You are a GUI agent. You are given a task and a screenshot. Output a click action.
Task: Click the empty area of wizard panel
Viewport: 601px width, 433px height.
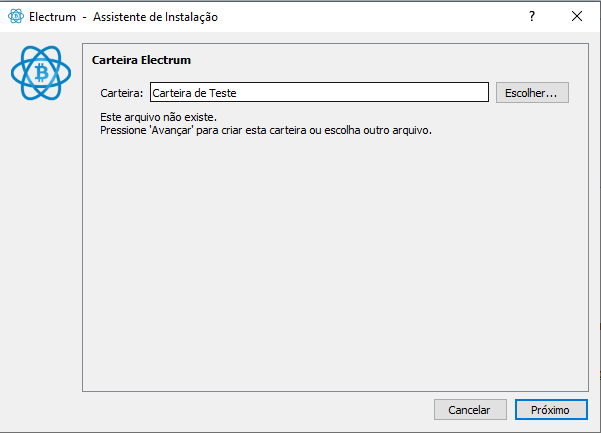[335, 261]
